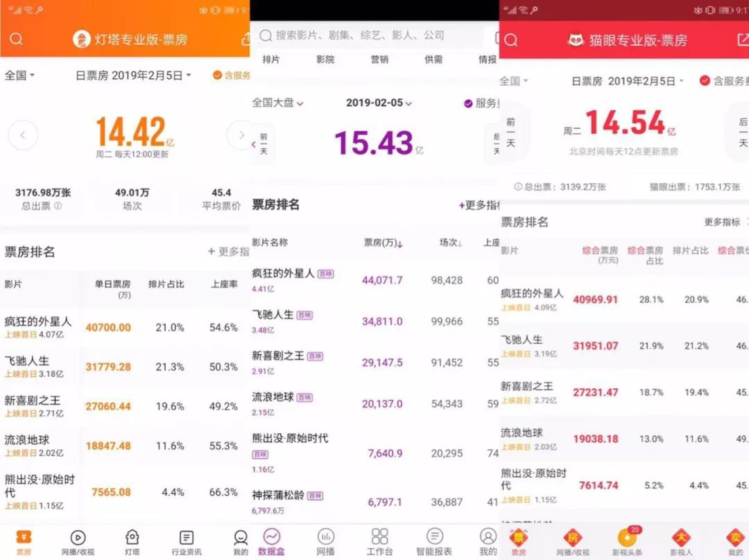Switch to the 排片 tab

click(x=271, y=59)
